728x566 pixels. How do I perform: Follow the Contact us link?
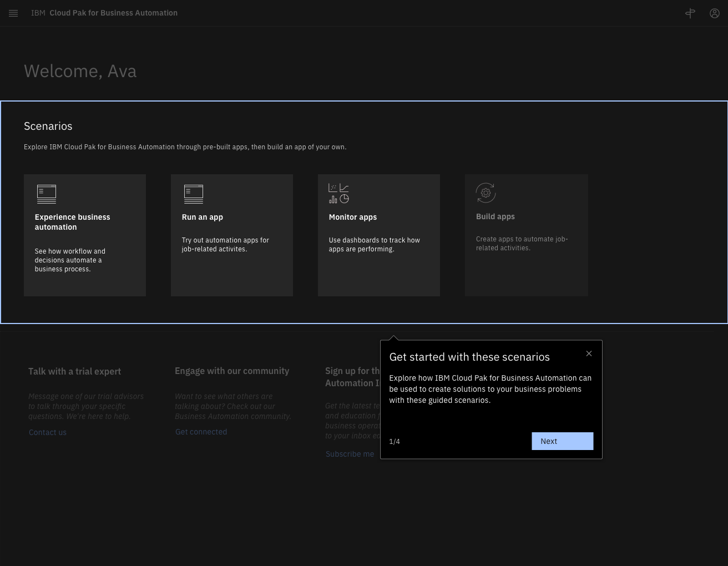click(48, 432)
